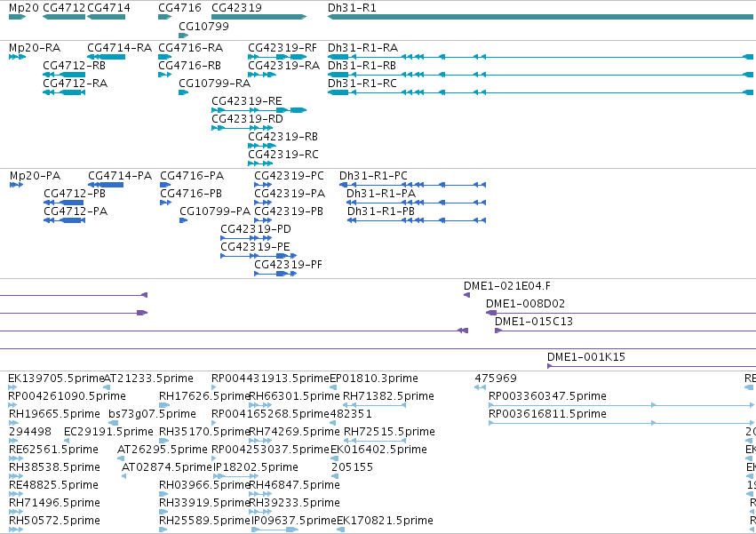Select the 482351 EST label
The image size is (756, 534).
(x=351, y=414)
